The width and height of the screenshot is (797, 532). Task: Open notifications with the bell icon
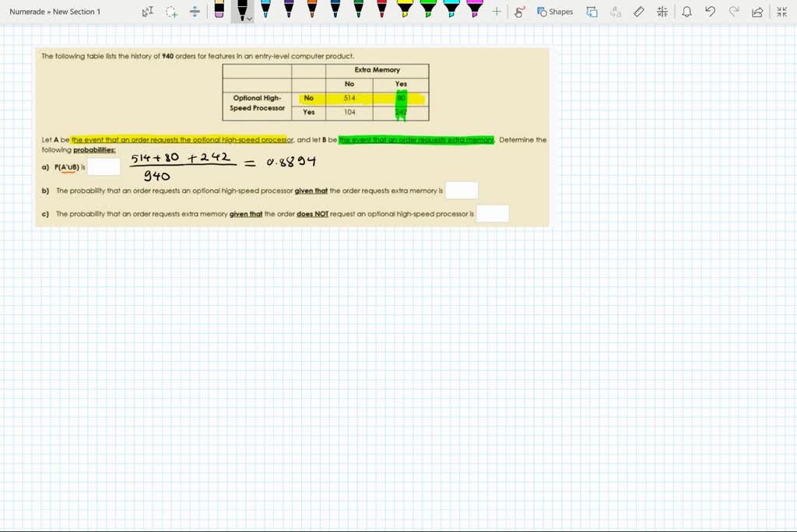pyautogui.click(x=688, y=12)
